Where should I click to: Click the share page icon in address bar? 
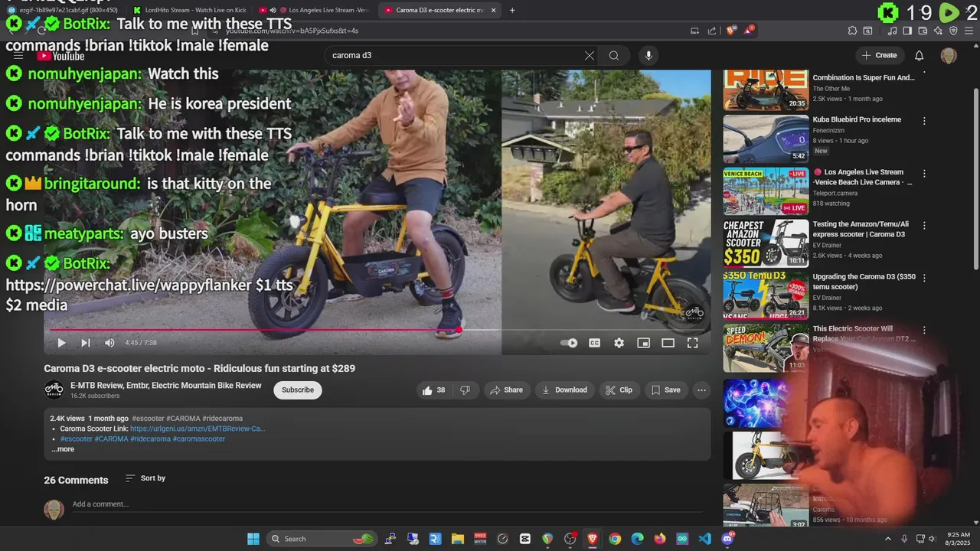[712, 31]
